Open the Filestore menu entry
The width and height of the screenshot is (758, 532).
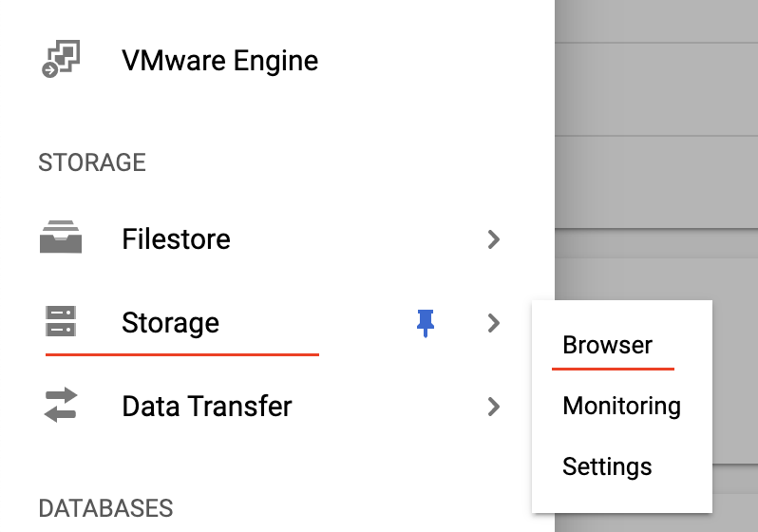click(x=176, y=238)
